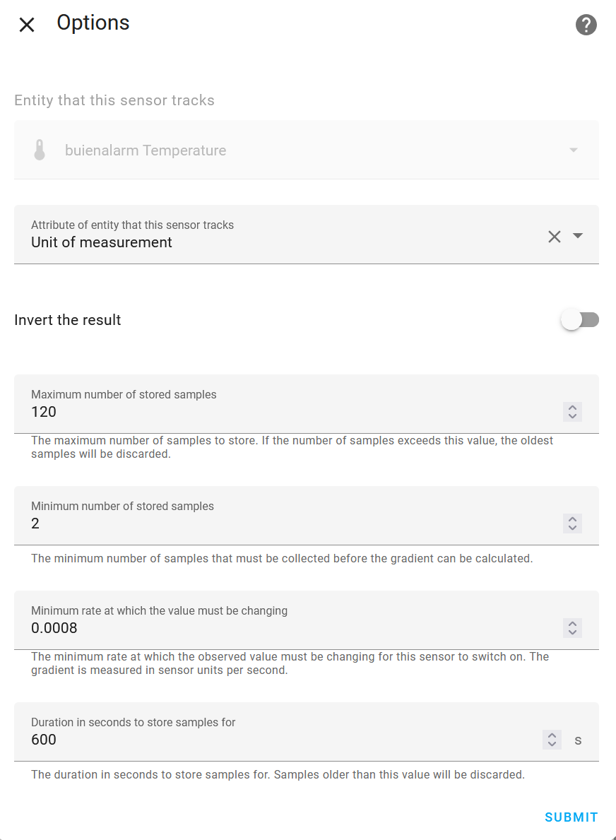Click the Minimum rate value stepper
The image size is (616, 840).
click(x=572, y=628)
